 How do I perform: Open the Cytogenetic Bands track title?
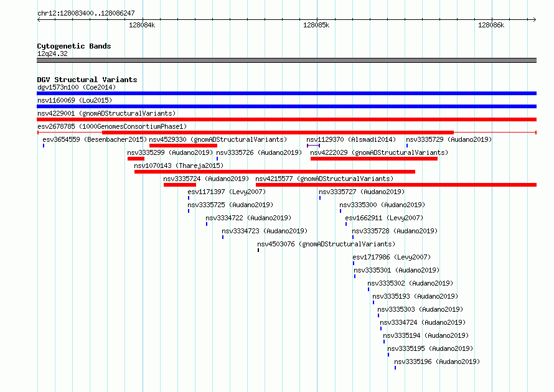(74, 46)
